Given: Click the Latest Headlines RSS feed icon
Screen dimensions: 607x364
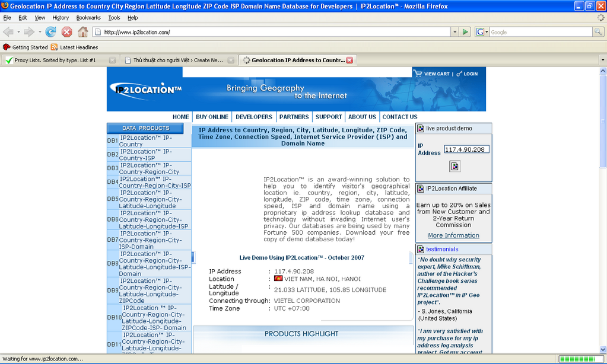Looking at the screenshot, I should click(x=54, y=47).
